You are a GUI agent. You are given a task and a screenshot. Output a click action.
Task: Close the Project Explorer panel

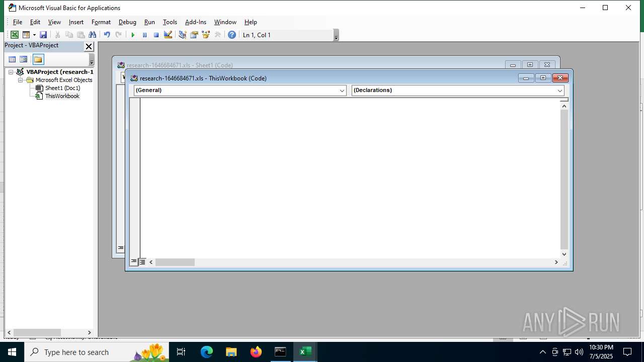[89, 46]
